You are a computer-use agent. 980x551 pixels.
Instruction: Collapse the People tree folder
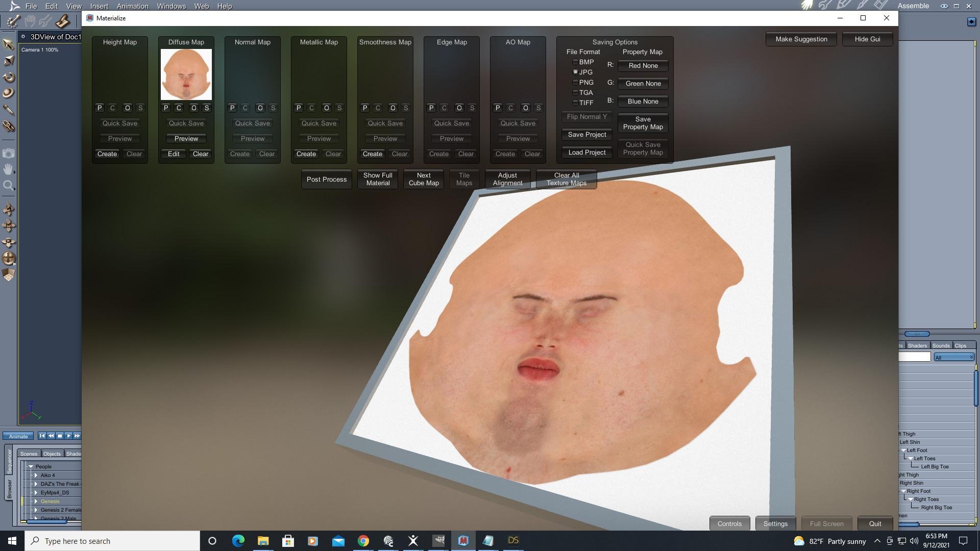pos(31,466)
